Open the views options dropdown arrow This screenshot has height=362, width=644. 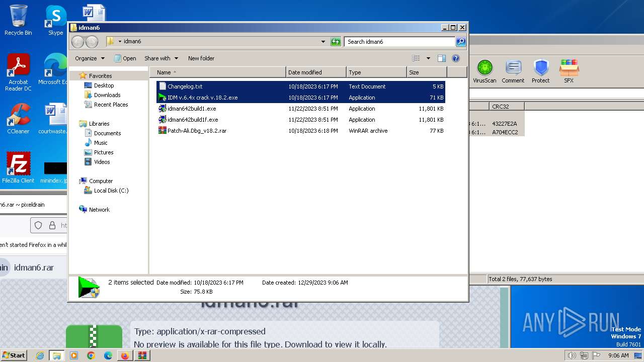(428, 58)
